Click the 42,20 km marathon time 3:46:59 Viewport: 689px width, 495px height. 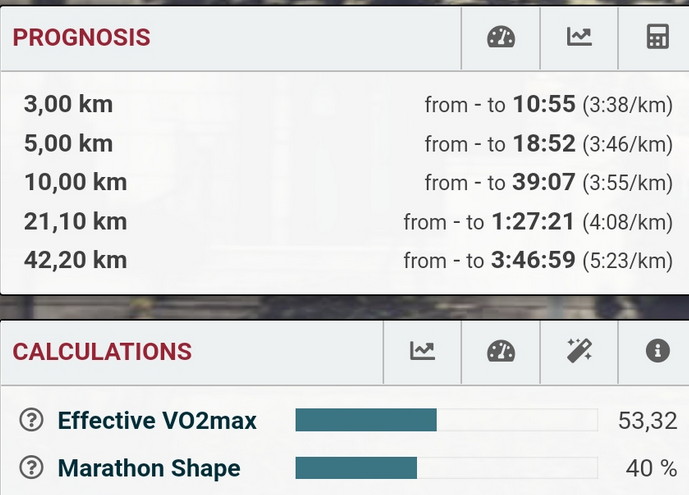(533, 260)
